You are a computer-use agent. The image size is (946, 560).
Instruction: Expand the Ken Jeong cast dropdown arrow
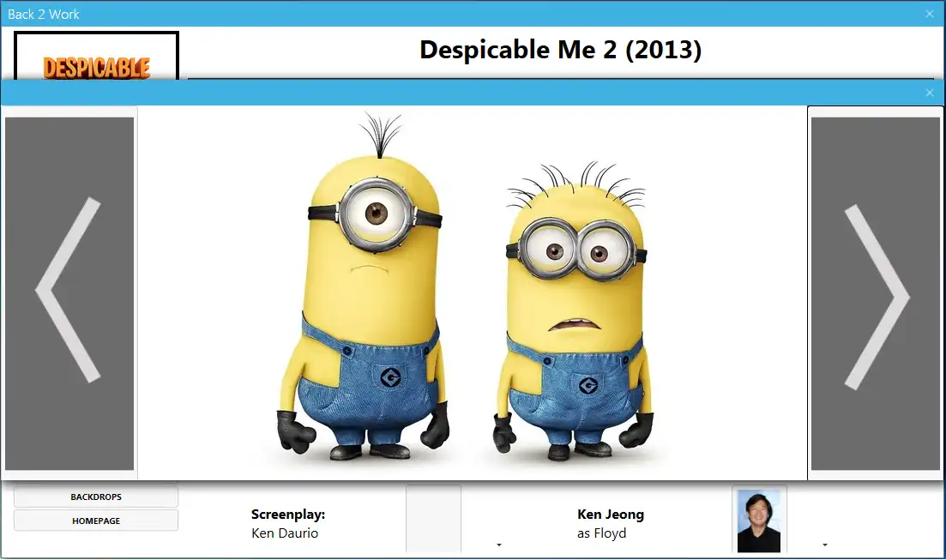coord(825,545)
